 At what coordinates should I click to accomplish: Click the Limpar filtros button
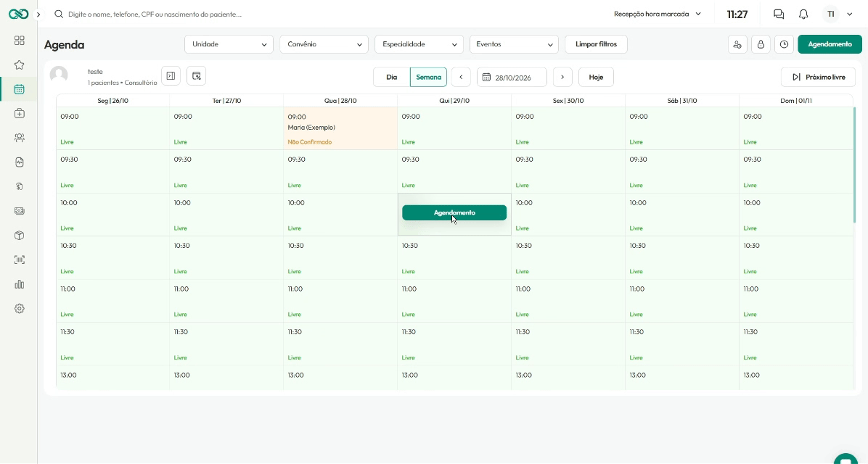(x=596, y=44)
